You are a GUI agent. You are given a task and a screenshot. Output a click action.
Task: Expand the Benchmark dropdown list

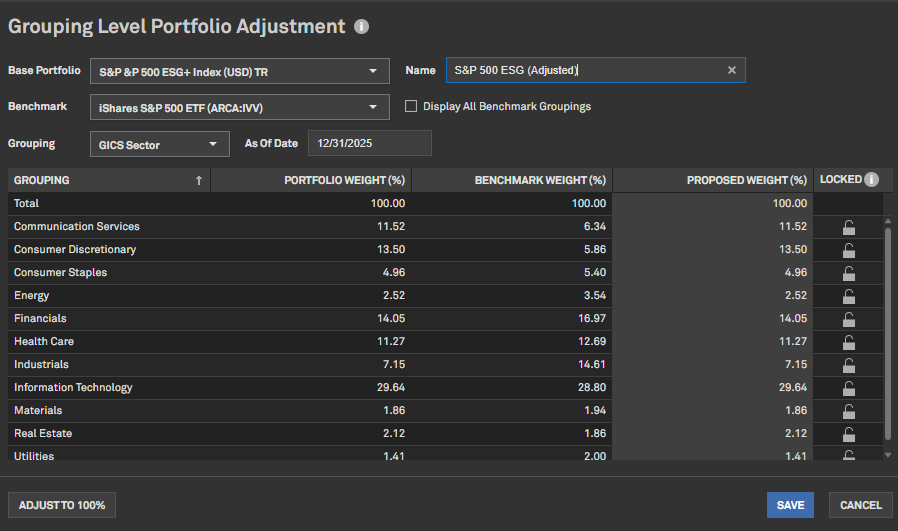point(239,107)
